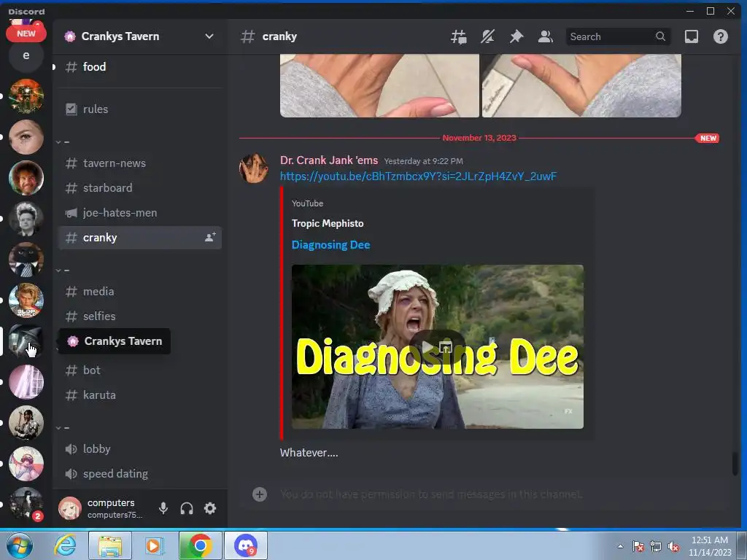Open pinned messages pin icon
The width and height of the screenshot is (747, 560).
click(x=516, y=36)
